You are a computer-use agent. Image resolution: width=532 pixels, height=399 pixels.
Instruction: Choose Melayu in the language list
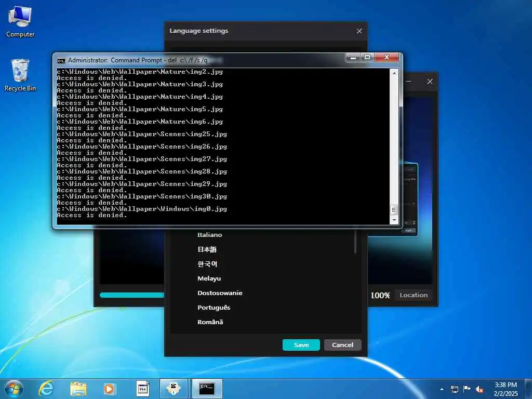(209, 278)
